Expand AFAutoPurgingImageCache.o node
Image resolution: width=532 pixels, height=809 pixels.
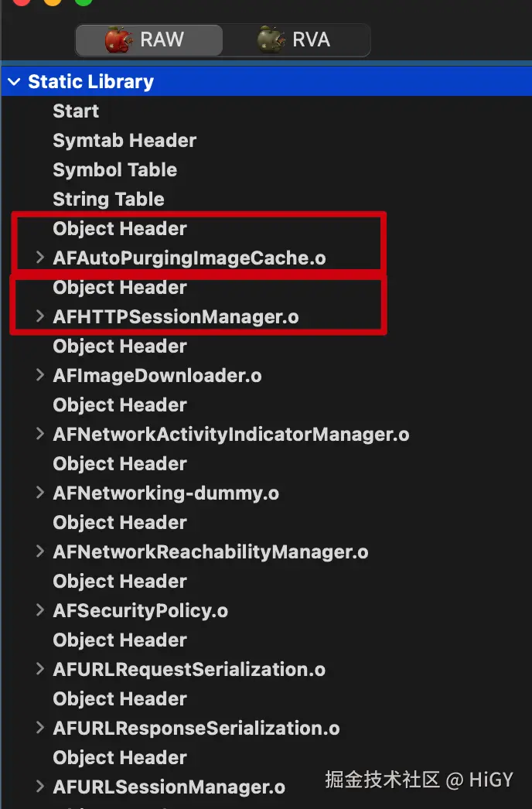coord(40,258)
